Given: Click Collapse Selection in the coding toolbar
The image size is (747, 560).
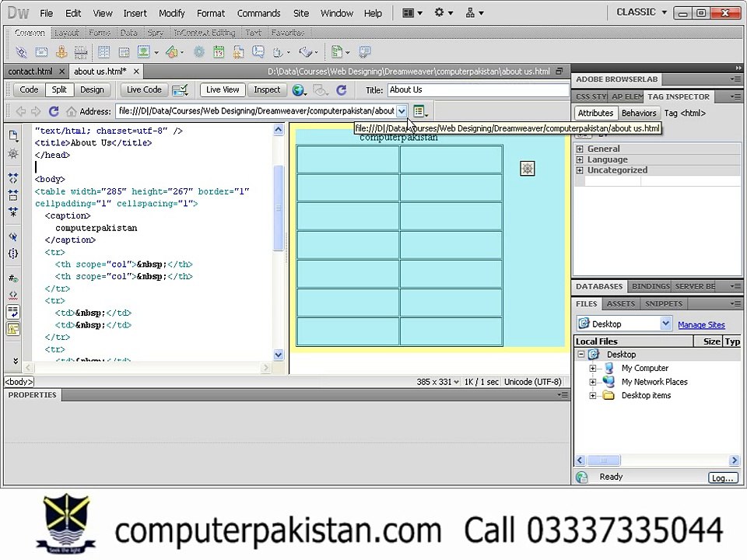Looking at the screenshot, I should (13, 194).
